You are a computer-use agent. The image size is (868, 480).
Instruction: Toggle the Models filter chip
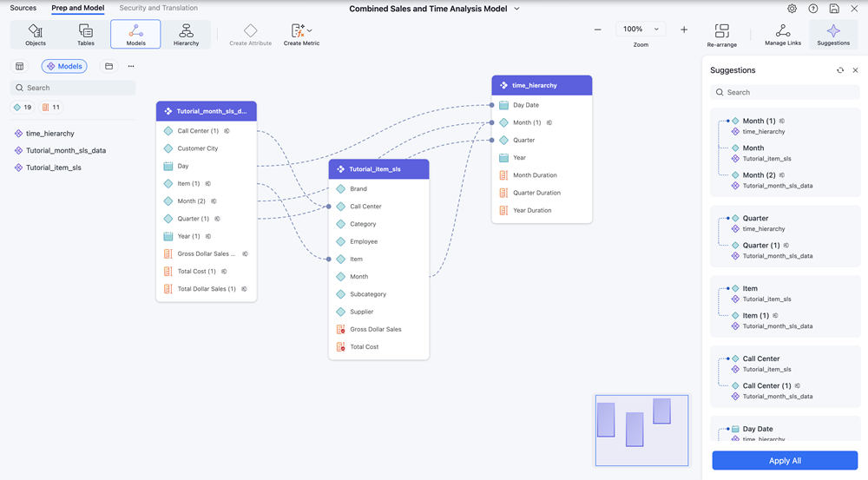click(64, 66)
